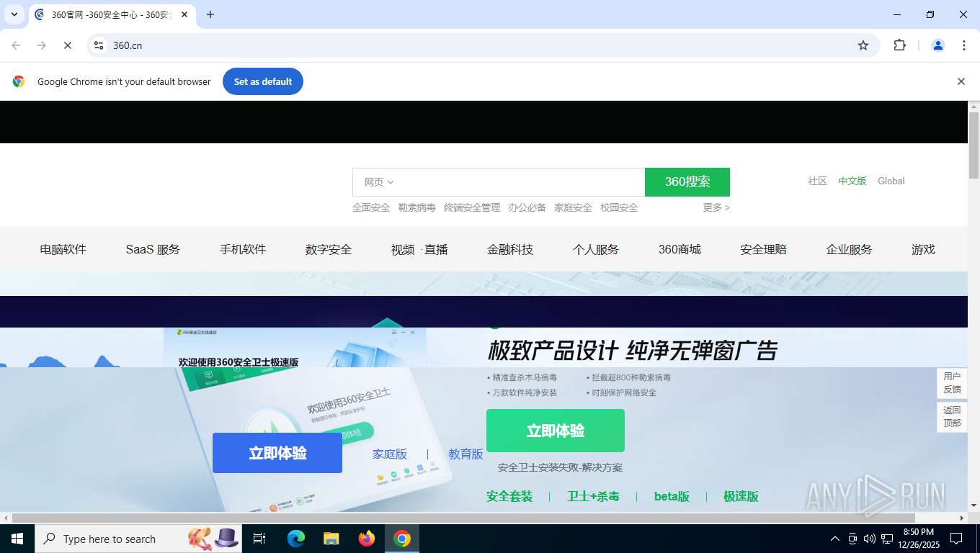Choose 卫士+杀毒 download option
Viewport: 980px width, 553px height.
click(x=593, y=497)
